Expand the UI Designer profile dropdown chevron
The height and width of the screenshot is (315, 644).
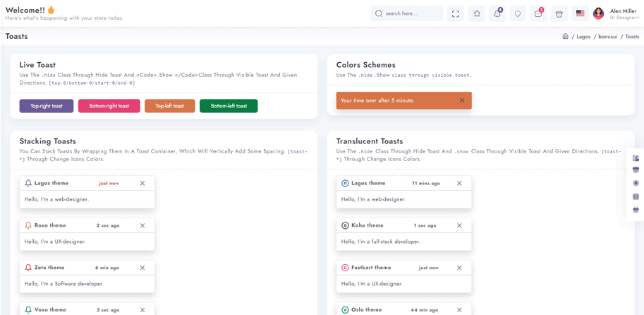638,18
